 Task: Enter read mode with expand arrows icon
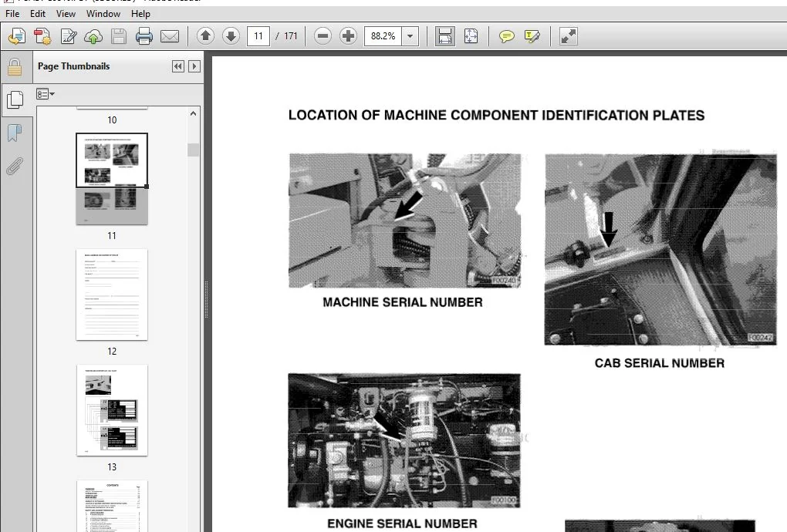pyautogui.click(x=568, y=36)
